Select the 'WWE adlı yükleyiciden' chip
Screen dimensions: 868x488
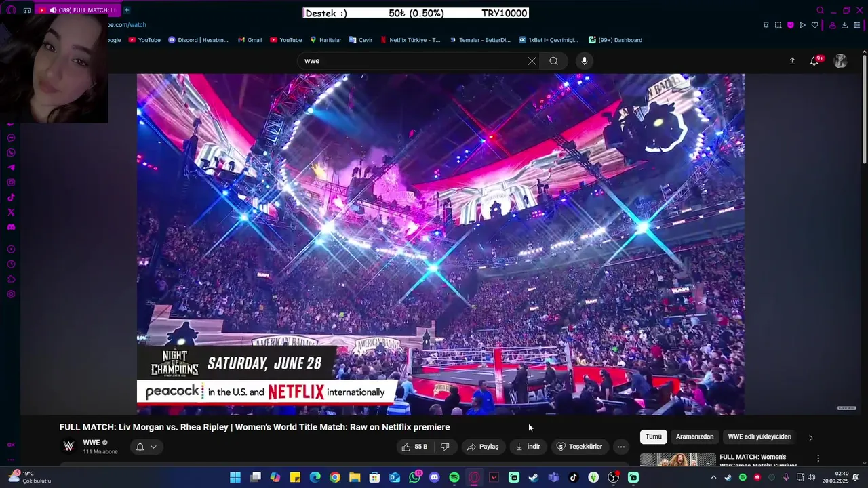(x=759, y=437)
